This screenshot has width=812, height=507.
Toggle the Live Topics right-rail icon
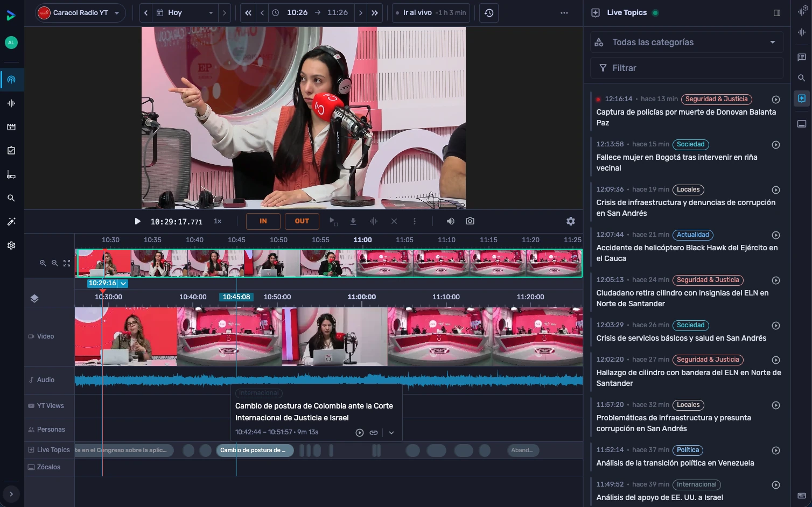click(802, 98)
